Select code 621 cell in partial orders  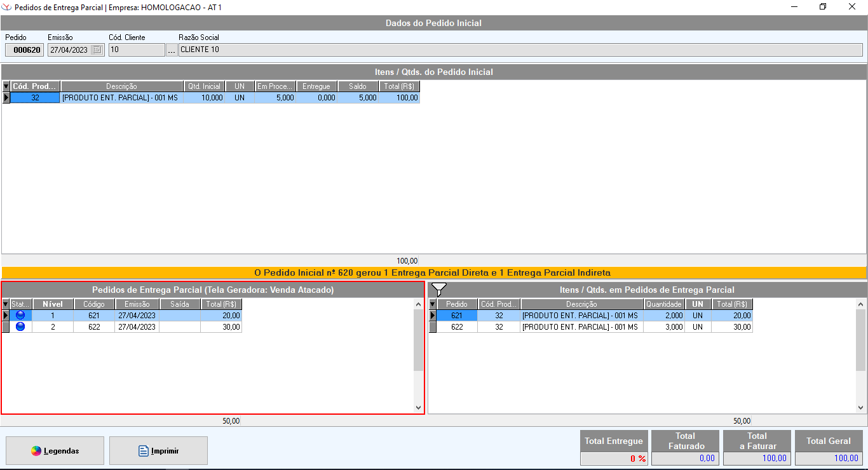tap(94, 315)
